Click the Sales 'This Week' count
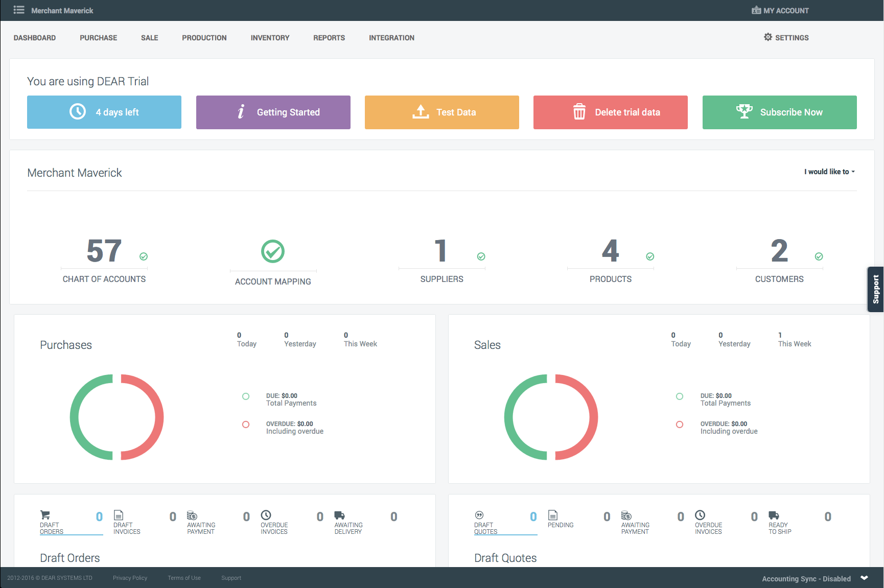The image size is (884, 588). pyautogui.click(x=780, y=335)
